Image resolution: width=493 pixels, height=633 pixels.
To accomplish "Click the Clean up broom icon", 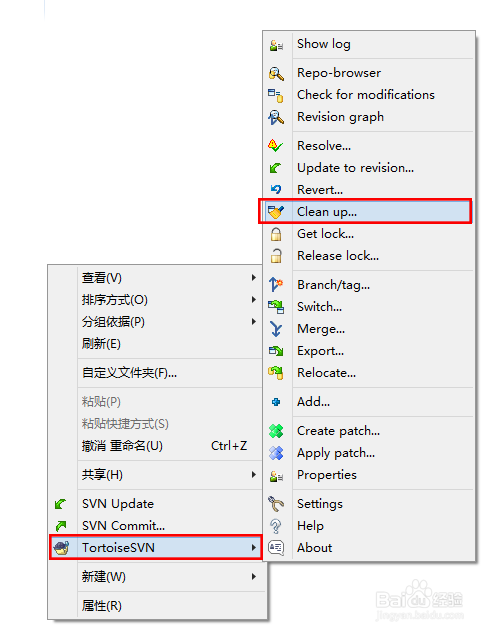I will (x=276, y=212).
